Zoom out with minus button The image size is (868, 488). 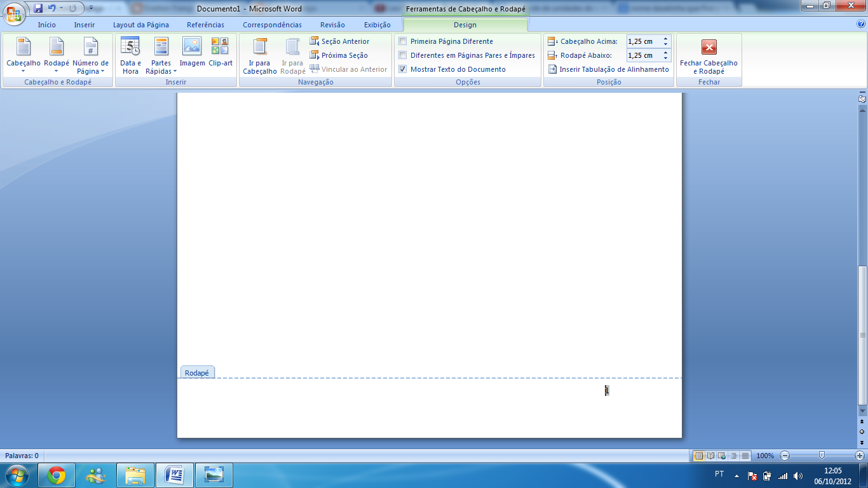coord(785,456)
